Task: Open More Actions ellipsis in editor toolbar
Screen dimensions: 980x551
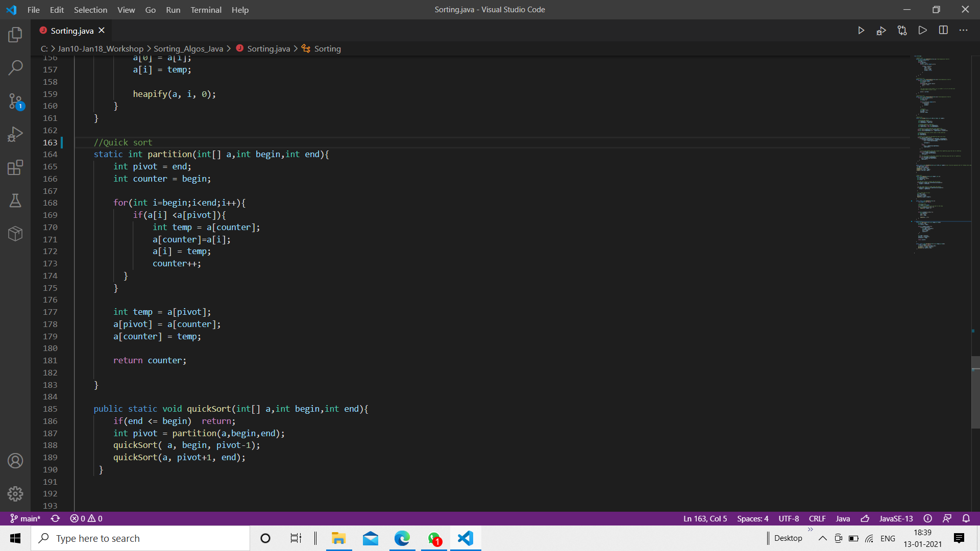Action: pos(964,31)
